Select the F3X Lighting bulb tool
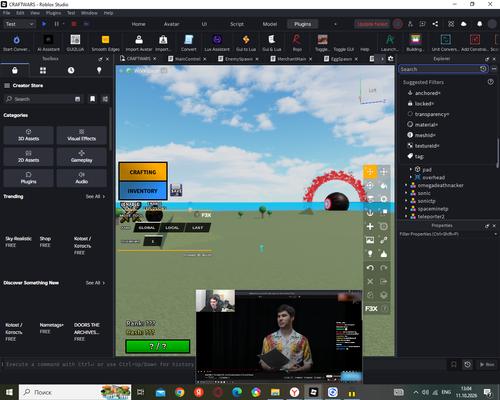 coord(370,254)
